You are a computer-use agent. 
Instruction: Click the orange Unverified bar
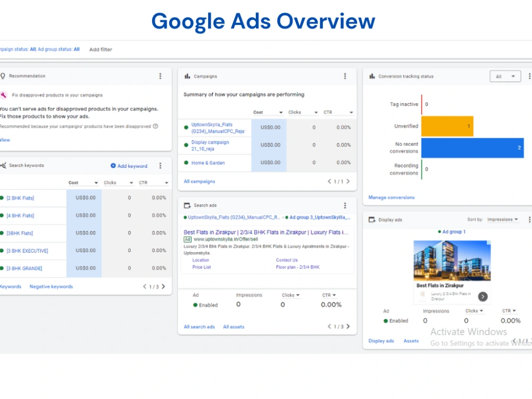pyautogui.click(x=447, y=126)
